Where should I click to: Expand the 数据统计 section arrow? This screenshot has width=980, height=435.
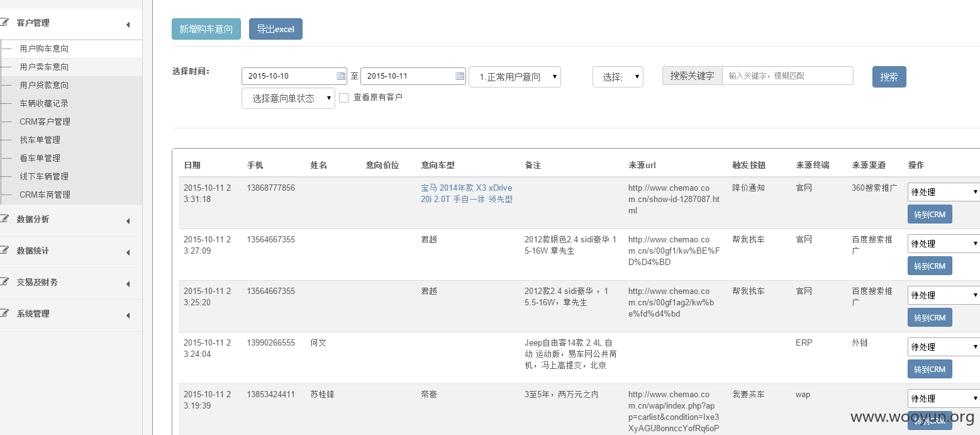click(x=128, y=252)
